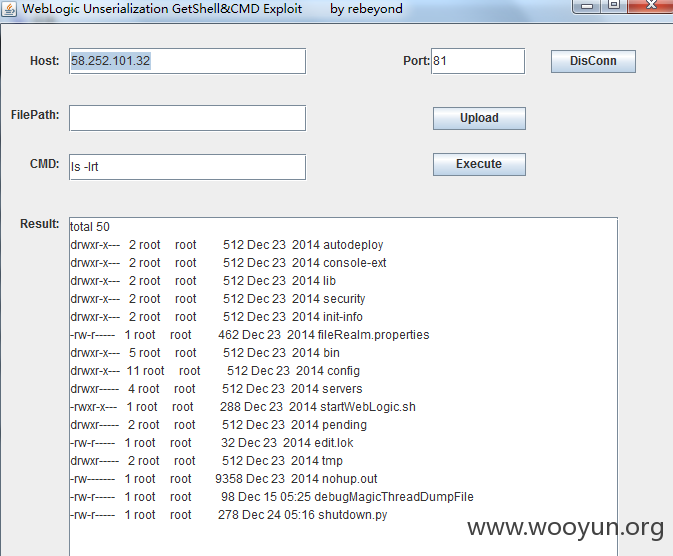Click the Host: label
This screenshot has height=556, width=673.
45,61
